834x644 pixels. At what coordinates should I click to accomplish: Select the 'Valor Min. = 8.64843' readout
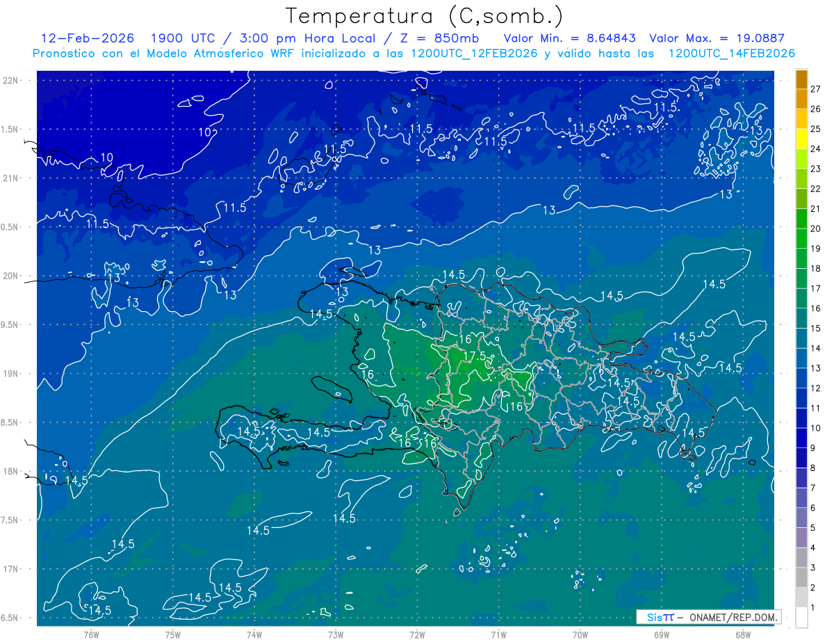click(570, 38)
